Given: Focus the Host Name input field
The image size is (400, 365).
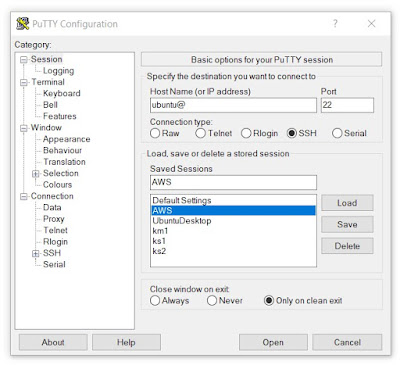Looking at the screenshot, I should (233, 105).
